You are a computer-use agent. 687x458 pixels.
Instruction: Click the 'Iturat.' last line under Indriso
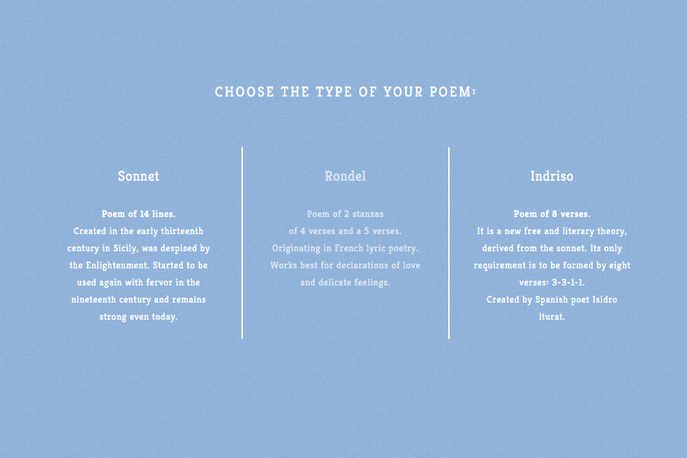(551, 317)
